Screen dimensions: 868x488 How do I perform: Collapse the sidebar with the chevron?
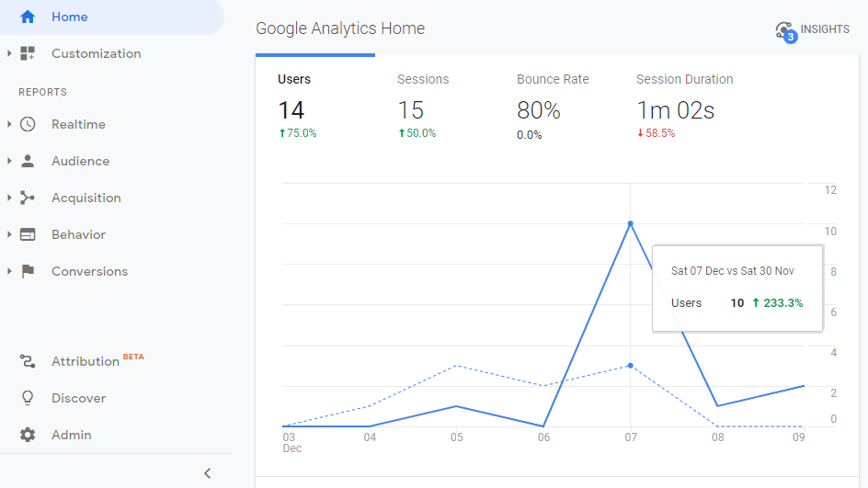tap(208, 473)
